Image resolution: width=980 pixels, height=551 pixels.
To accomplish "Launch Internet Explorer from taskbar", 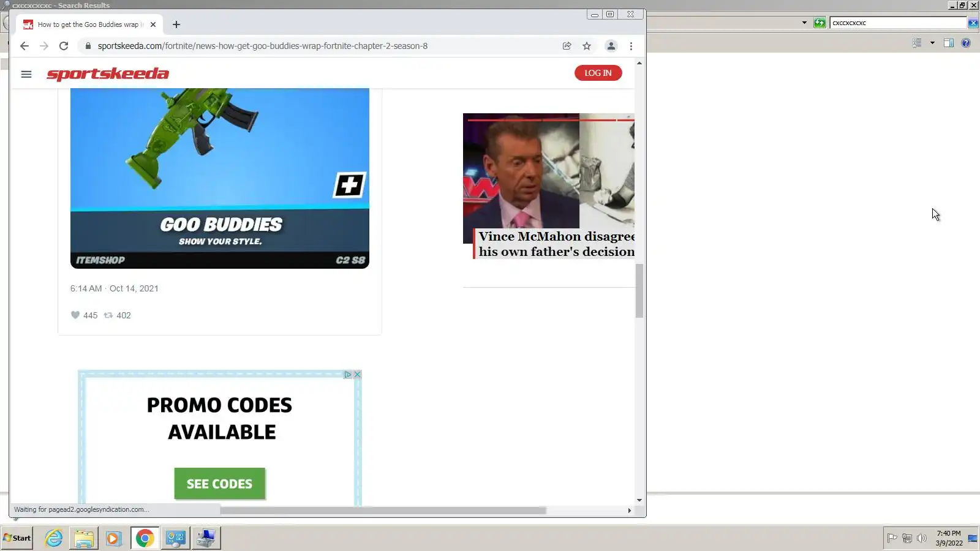I will point(54,538).
